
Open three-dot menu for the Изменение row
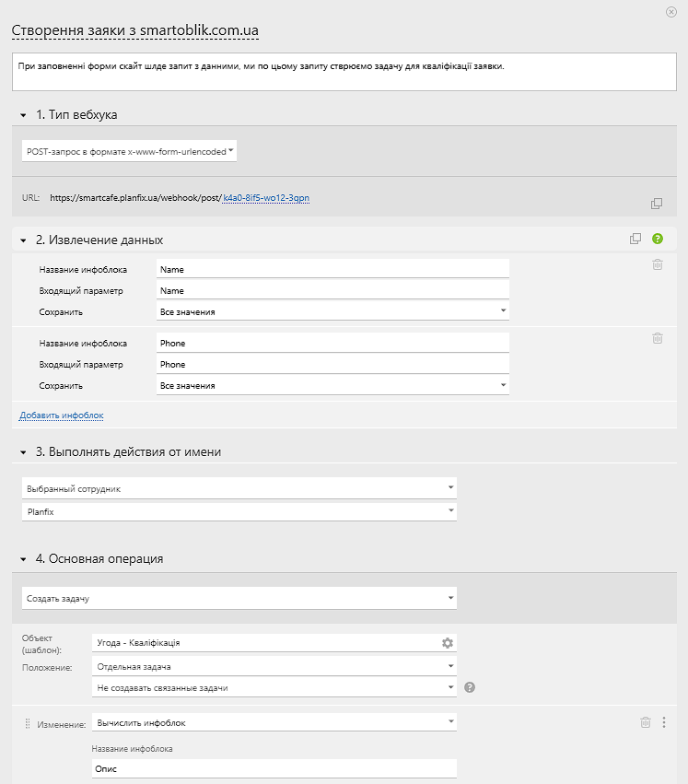click(664, 722)
